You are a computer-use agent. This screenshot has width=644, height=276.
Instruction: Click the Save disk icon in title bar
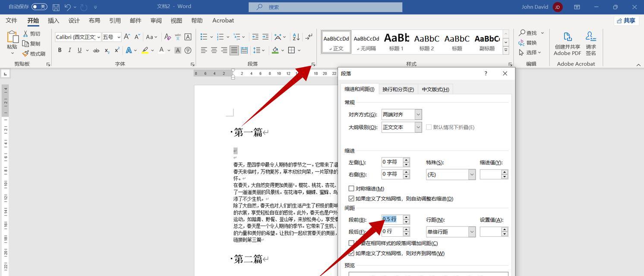[x=56, y=7]
